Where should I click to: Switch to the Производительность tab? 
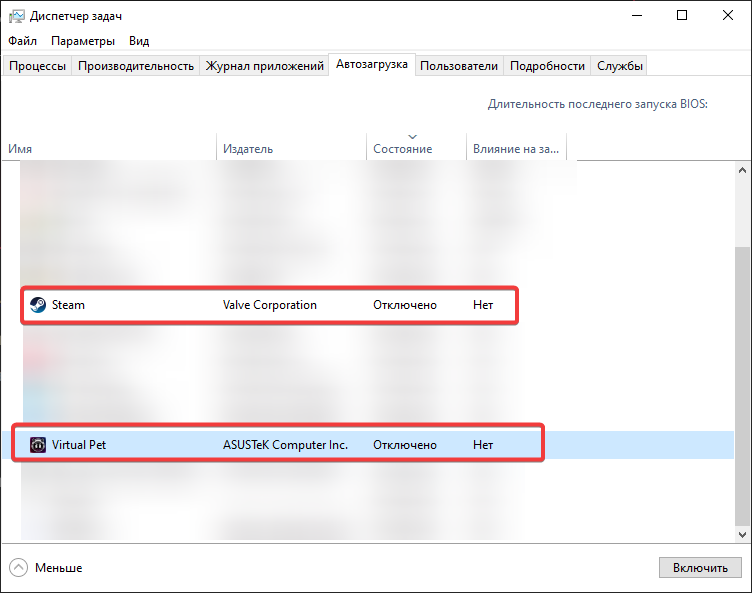(135, 66)
